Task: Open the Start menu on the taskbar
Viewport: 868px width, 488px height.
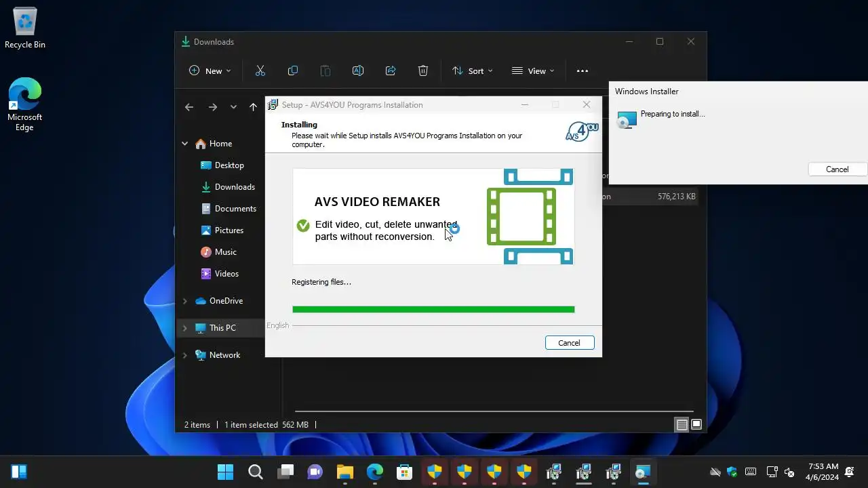Action: pos(225,472)
